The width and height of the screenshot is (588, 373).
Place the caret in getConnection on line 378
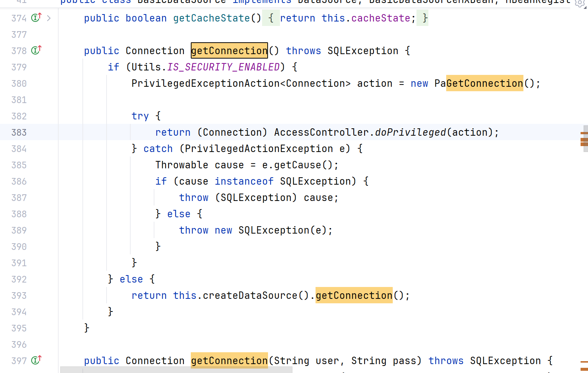(x=229, y=51)
